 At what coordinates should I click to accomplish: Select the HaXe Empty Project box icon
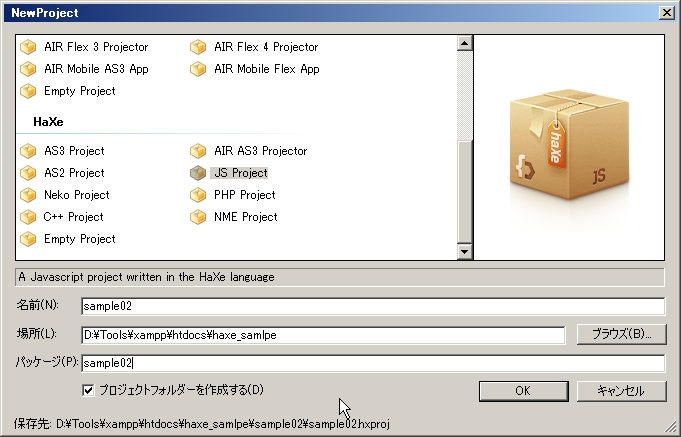point(28,239)
